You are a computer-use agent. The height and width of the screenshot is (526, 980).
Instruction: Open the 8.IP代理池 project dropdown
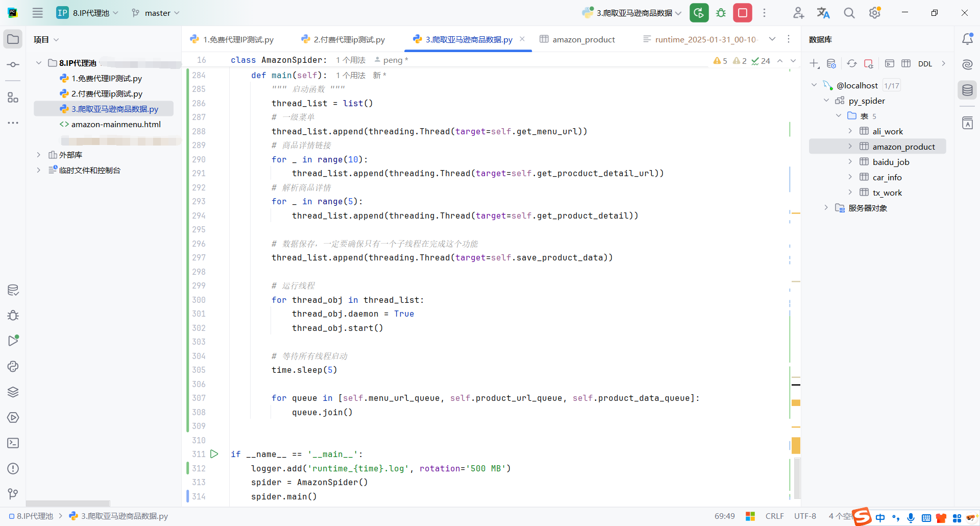88,13
